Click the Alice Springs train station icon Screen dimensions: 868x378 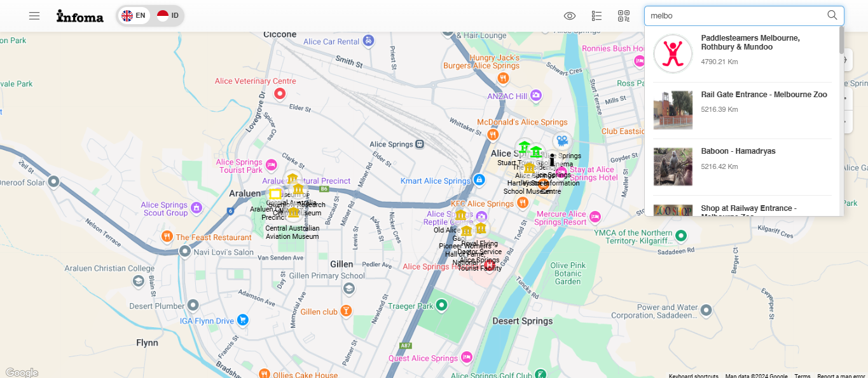coord(420,144)
